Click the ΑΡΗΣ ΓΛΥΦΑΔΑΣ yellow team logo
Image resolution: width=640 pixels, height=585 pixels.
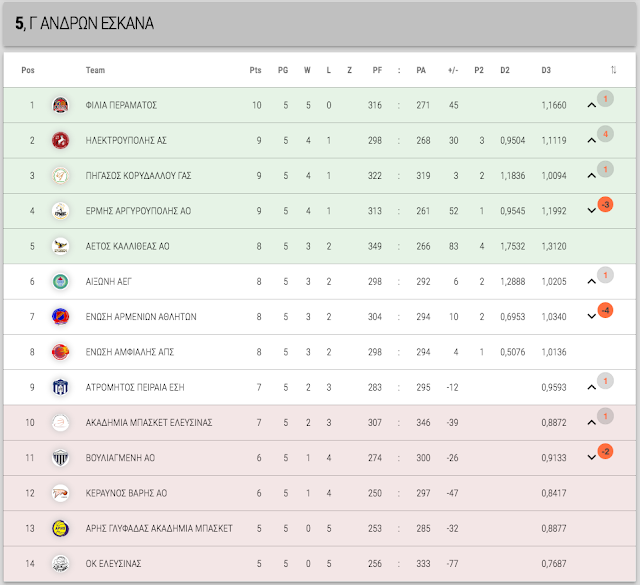(x=60, y=528)
